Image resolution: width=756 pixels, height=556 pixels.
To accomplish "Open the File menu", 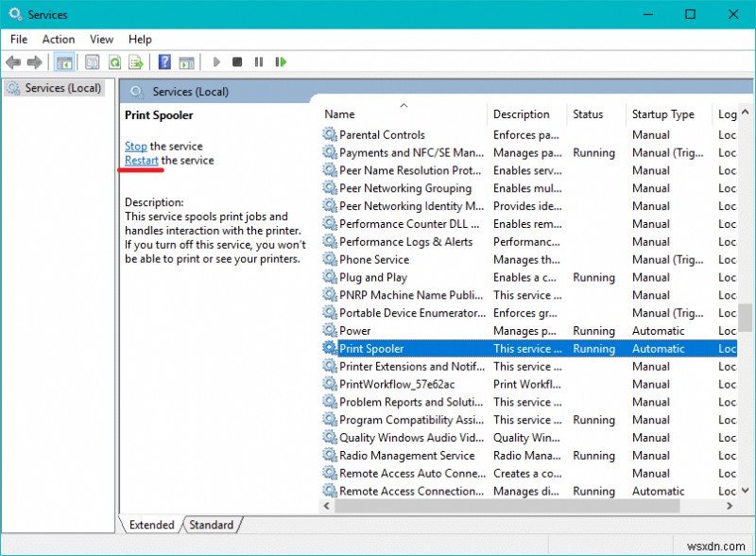I will [x=19, y=39].
